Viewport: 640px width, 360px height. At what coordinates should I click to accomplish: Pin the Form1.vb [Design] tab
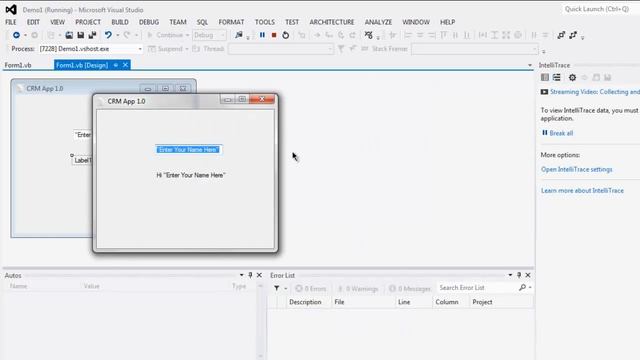click(x=116, y=65)
